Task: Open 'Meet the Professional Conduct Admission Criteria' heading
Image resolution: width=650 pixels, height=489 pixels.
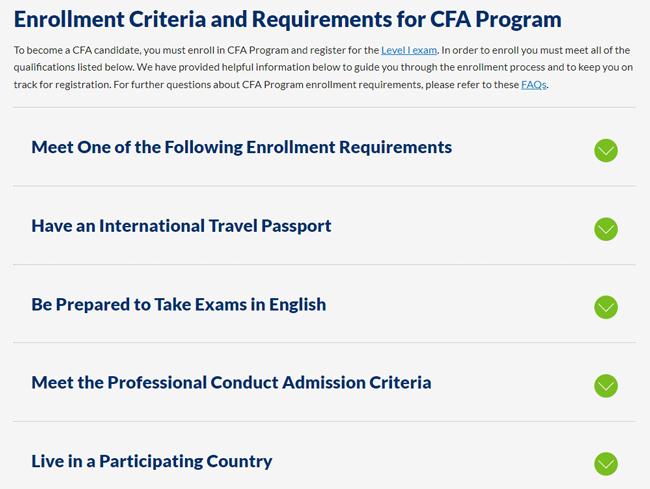Action: click(231, 382)
